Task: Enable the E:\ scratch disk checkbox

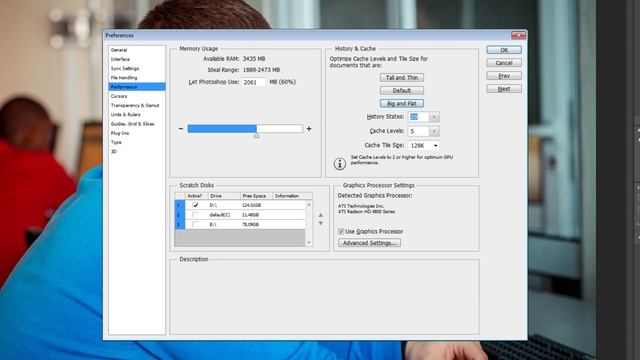Action: pyautogui.click(x=195, y=224)
